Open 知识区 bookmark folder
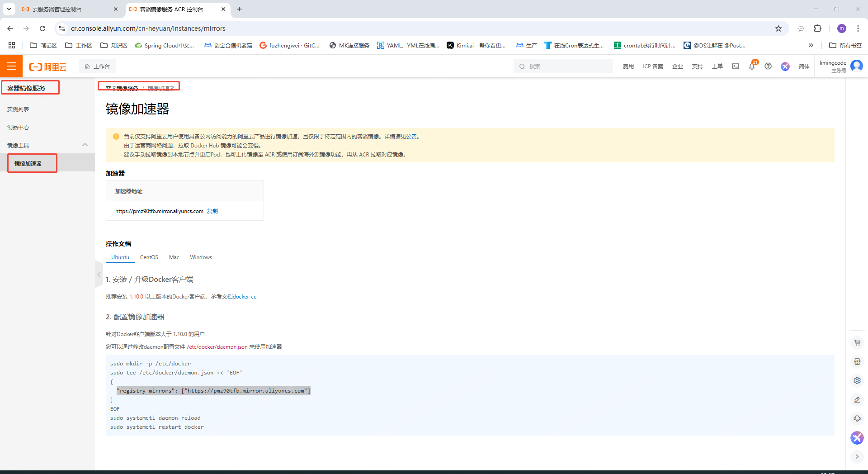The width and height of the screenshot is (868, 474). pos(114,45)
